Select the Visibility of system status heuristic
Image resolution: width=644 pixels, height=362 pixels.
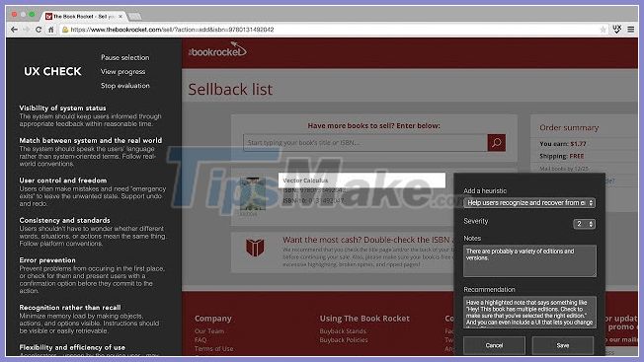(x=62, y=109)
